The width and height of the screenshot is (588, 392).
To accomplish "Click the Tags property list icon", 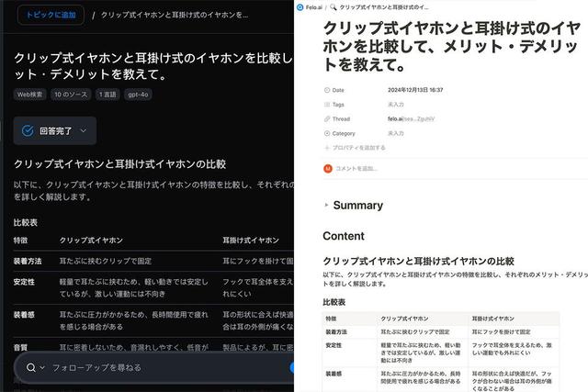I will (x=326, y=105).
